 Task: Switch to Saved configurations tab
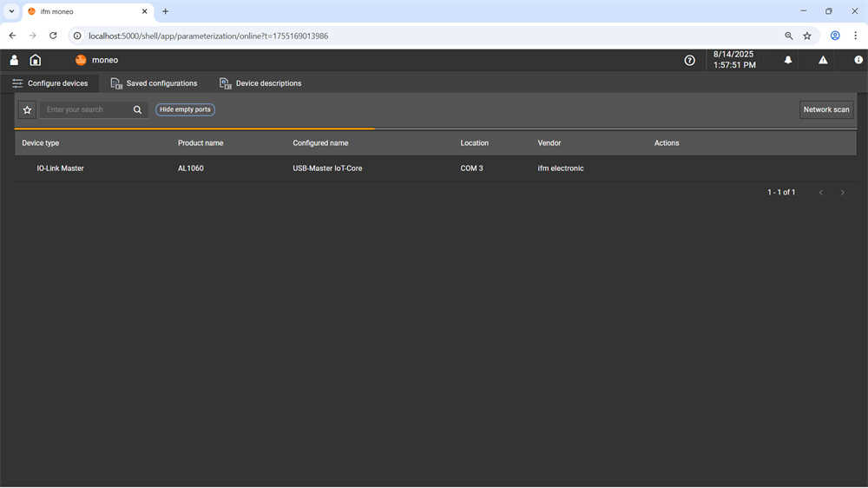tap(154, 83)
